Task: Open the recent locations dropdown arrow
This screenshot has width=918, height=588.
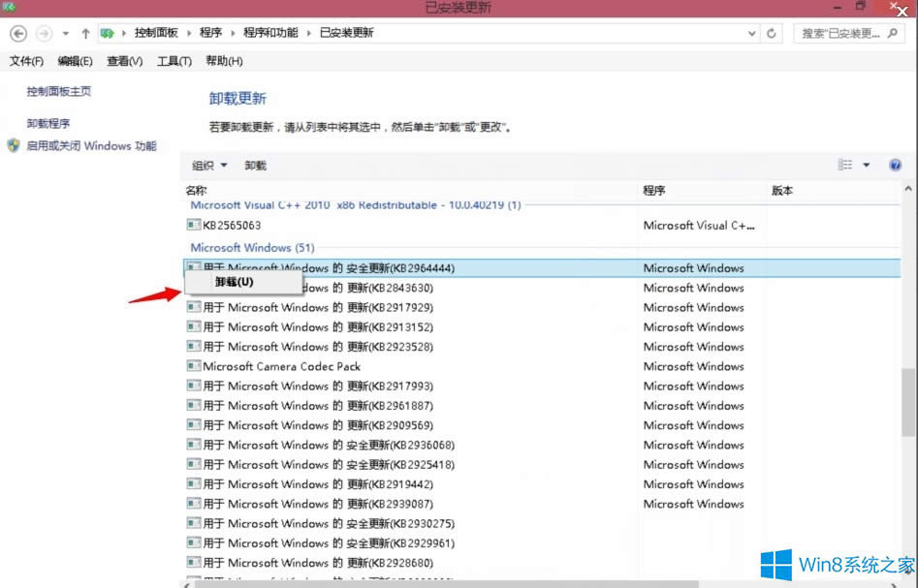Action: [x=66, y=33]
